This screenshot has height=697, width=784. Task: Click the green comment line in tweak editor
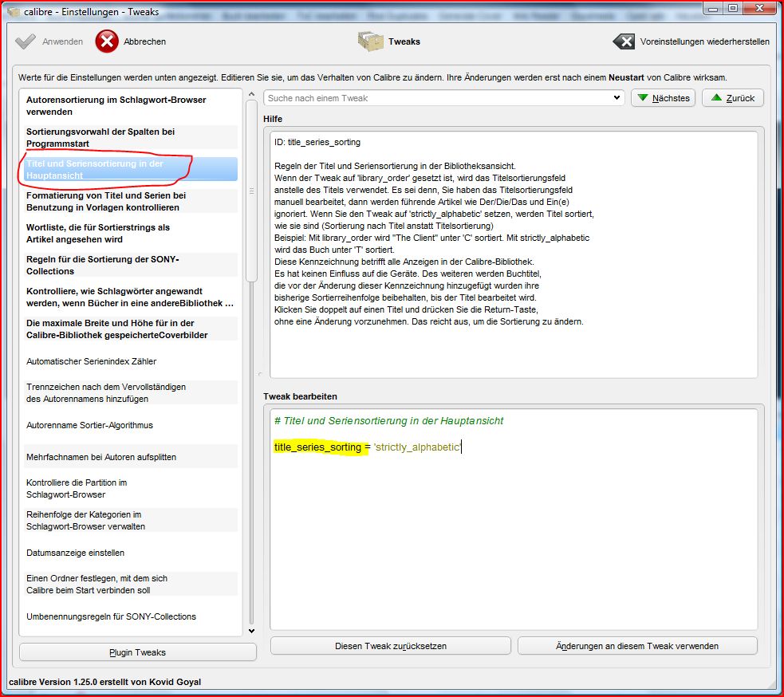(388, 420)
